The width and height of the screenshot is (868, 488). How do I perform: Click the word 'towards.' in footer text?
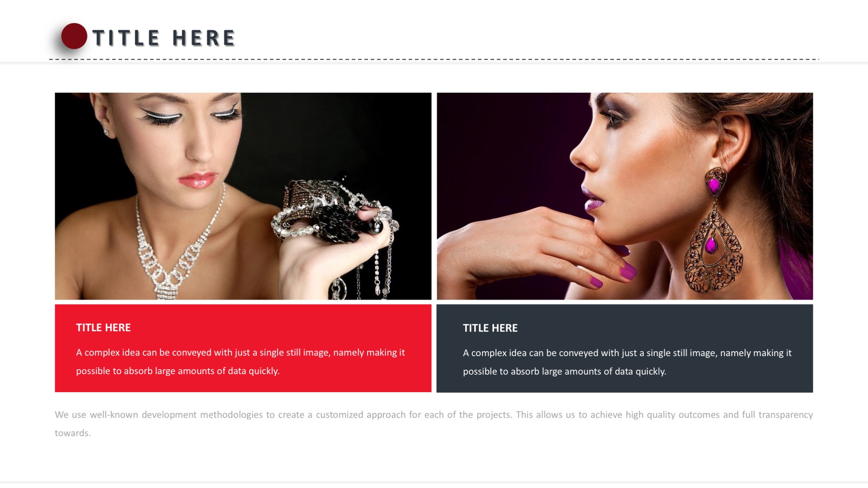click(x=73, y=433)
